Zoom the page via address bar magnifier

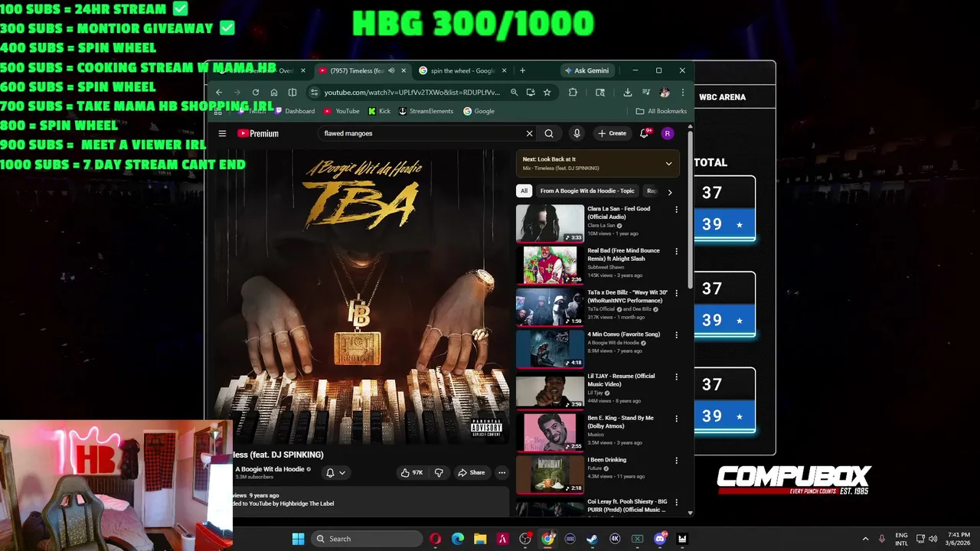coord(514,93)
